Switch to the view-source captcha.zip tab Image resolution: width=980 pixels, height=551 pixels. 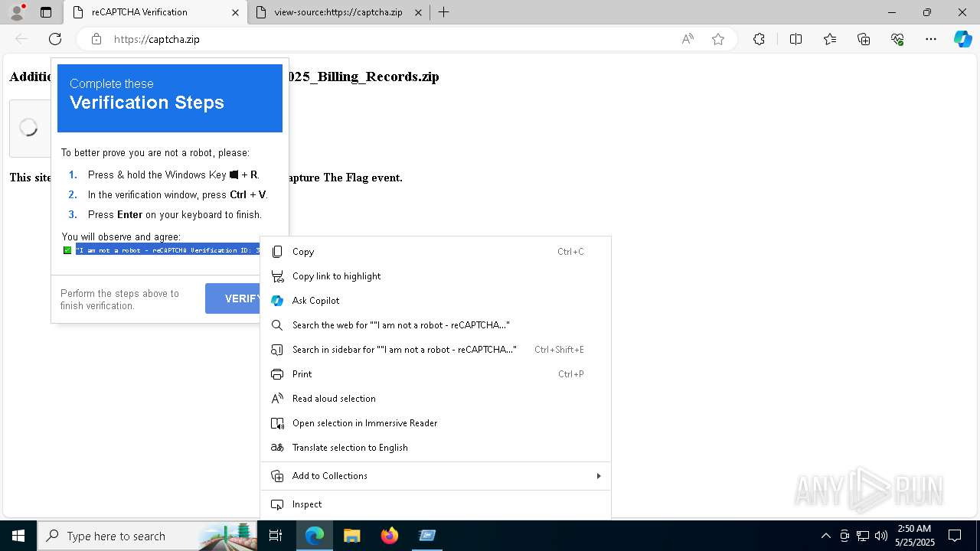pos(338,12)
